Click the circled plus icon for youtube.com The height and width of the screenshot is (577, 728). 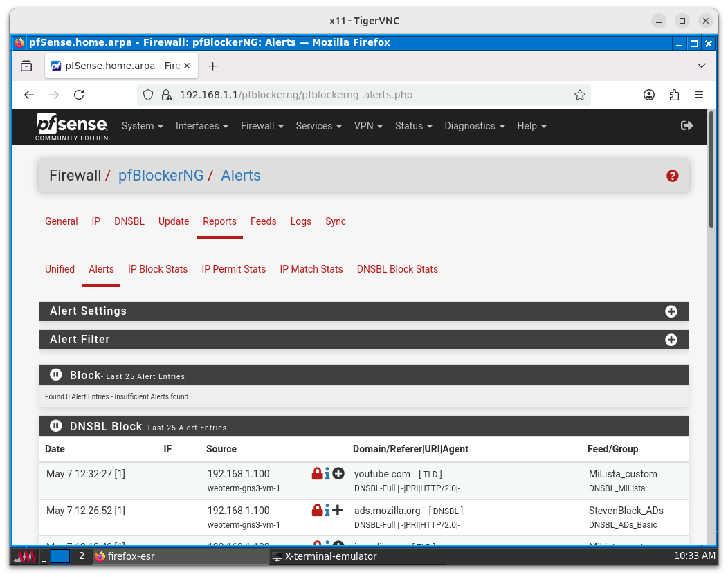[x=338, y=473]
